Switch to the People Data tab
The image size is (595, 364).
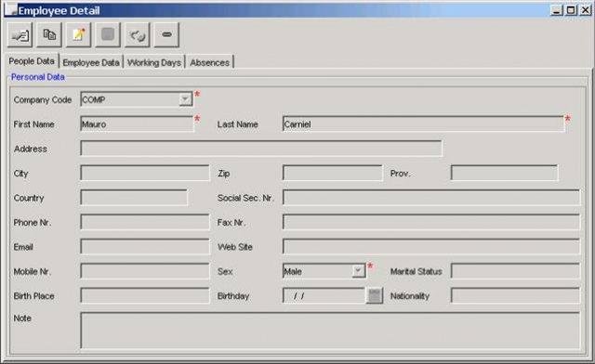(x=32, y=61)
